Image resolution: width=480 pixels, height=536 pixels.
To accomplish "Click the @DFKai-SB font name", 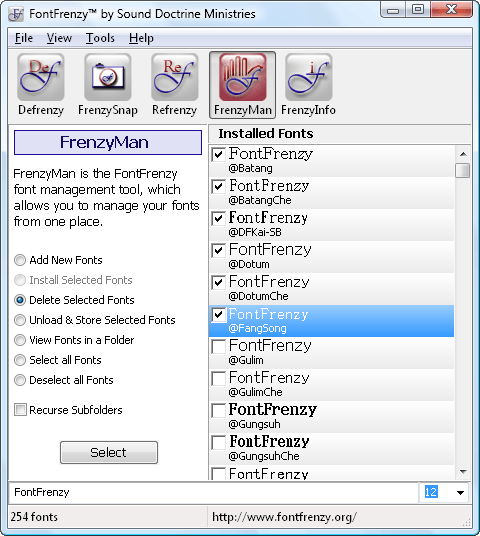I will coord(255,232).
